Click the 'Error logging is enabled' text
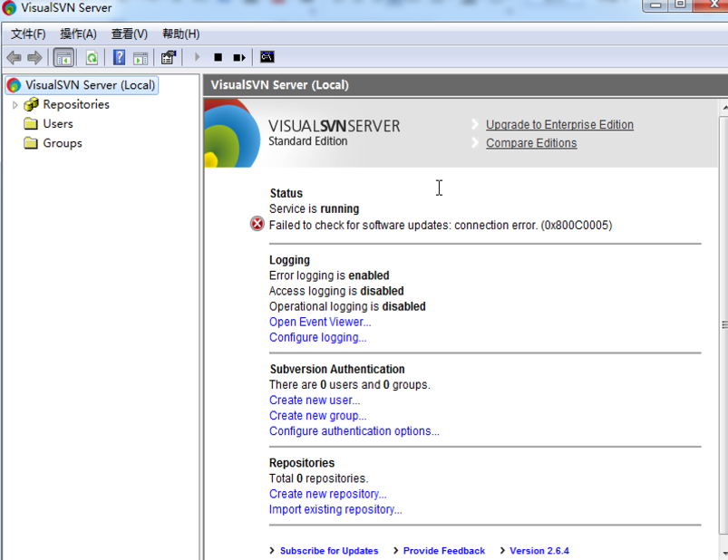Viewport: 728px width, 560px height. pyautogui.click(x=329, y=275)
